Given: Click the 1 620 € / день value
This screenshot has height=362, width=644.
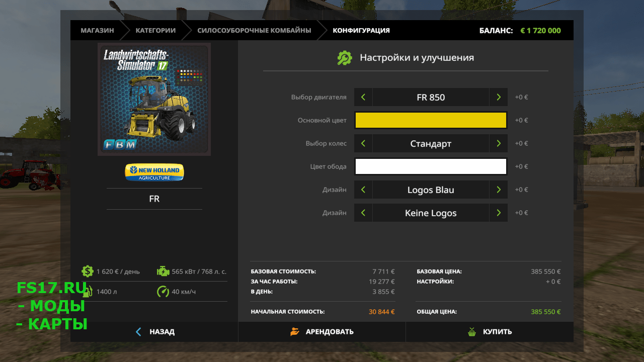Looking at the screenshot, I should pyautogui.click(x=118, y=271).
